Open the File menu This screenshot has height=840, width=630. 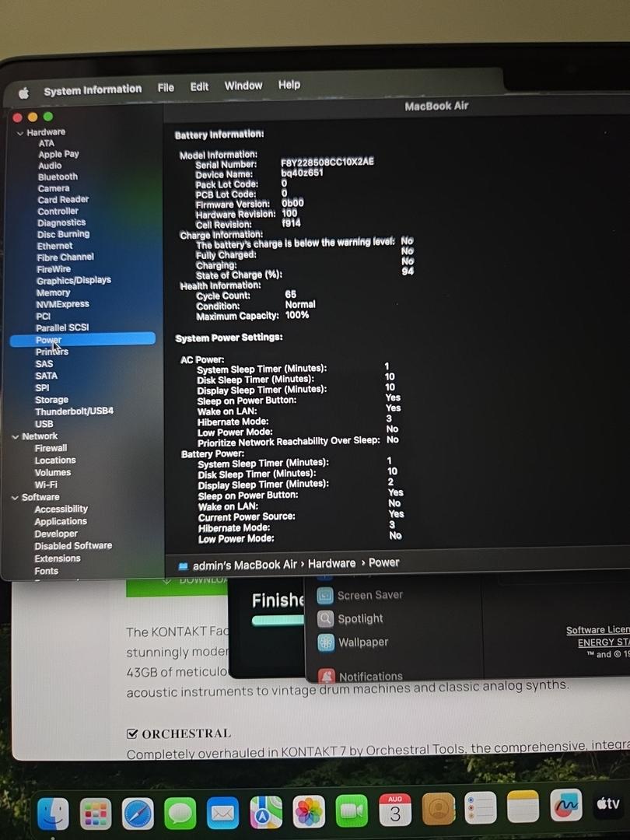pyautogui.click(x=166, y=87)
